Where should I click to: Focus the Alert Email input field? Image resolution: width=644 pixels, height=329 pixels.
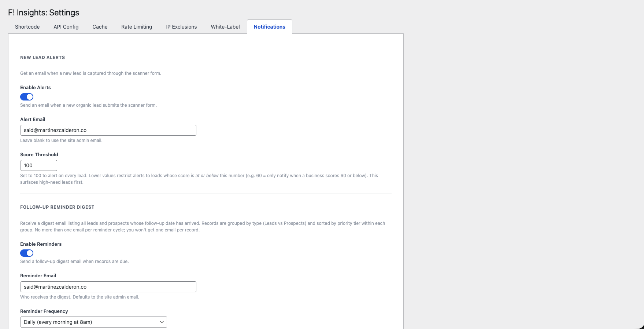pos(108,130)
